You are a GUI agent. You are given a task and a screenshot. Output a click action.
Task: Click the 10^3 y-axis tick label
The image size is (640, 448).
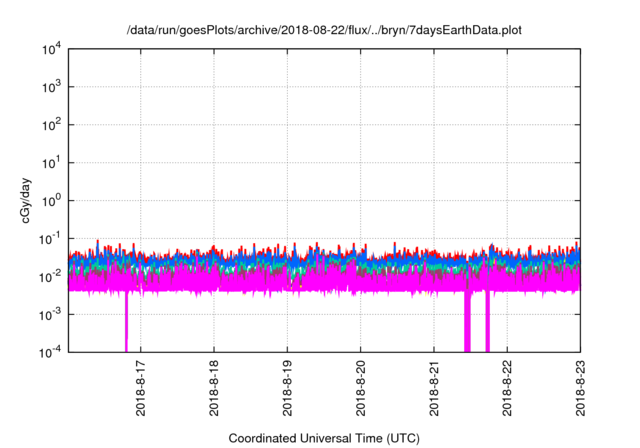[51, 86]
